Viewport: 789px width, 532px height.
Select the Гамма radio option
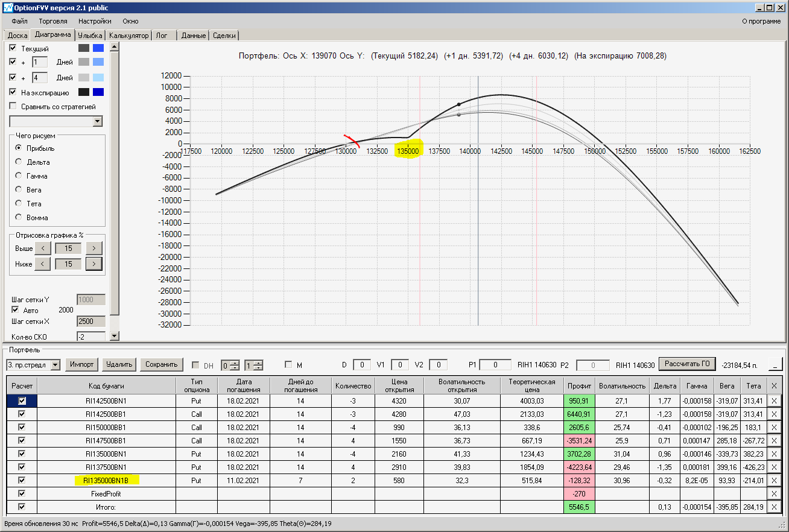click(19, 176)
